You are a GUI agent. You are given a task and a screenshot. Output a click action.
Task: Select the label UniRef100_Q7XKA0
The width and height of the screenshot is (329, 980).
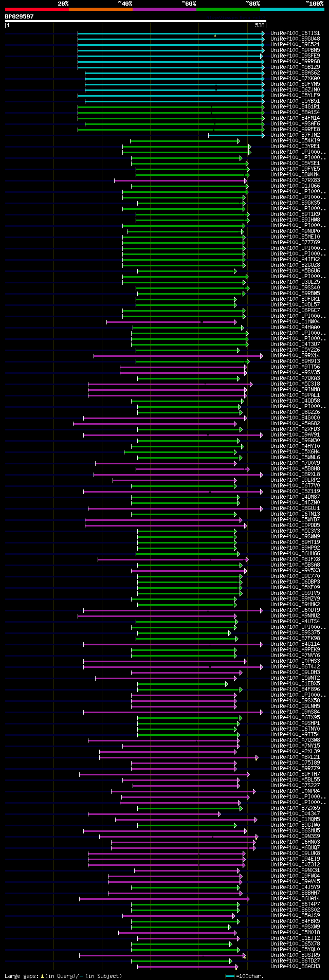point(295,79)
